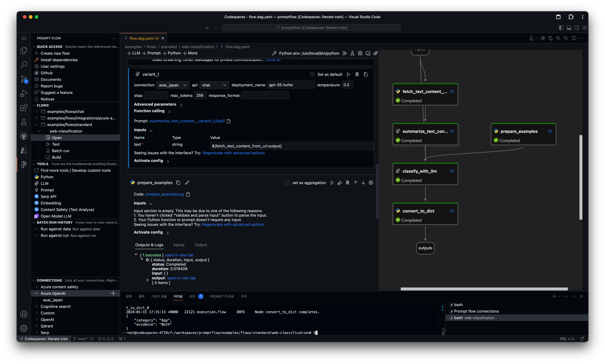Open link icon on classify_with_llm node
Screen dimensions: 605x364
click(452, 171)
